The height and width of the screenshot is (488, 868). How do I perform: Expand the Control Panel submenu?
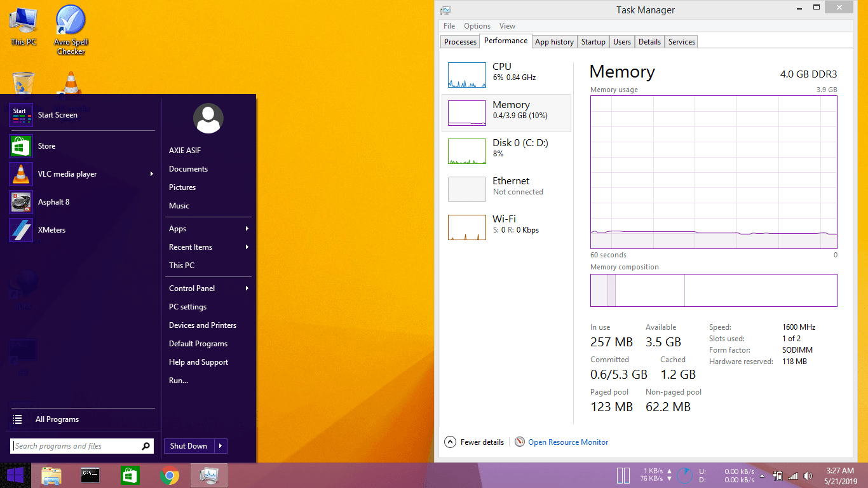point(247,288)
